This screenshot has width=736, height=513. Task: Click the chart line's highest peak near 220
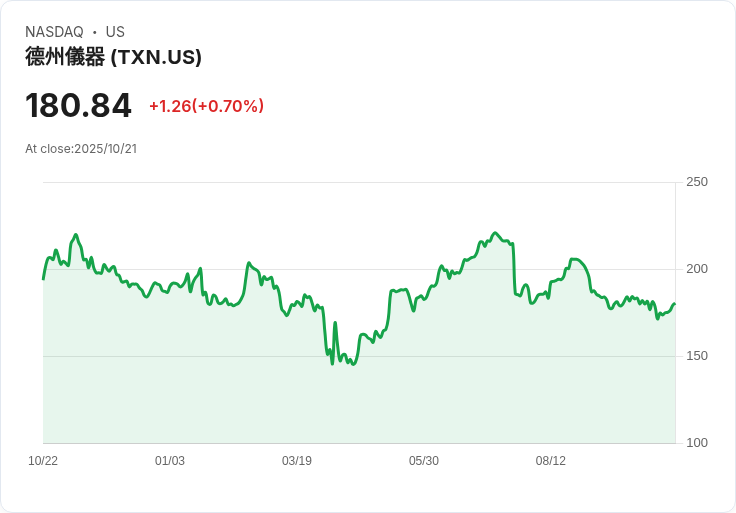pos(495,232)
